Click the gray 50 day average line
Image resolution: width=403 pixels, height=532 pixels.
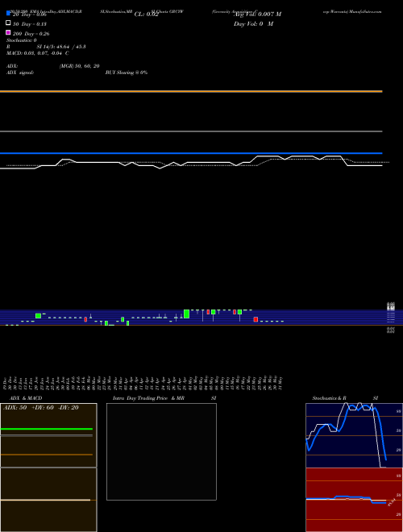click(x=191, y=131)
